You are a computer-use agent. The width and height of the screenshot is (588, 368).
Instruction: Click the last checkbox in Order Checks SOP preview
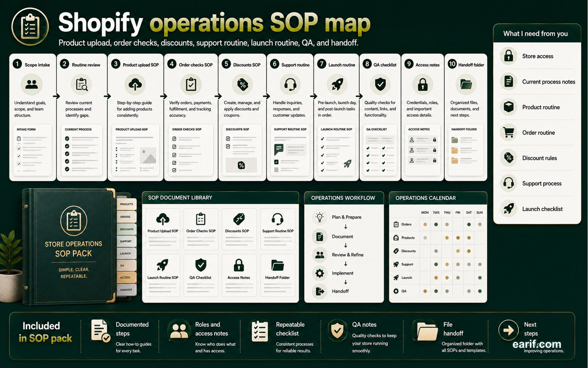coord(174,170)
